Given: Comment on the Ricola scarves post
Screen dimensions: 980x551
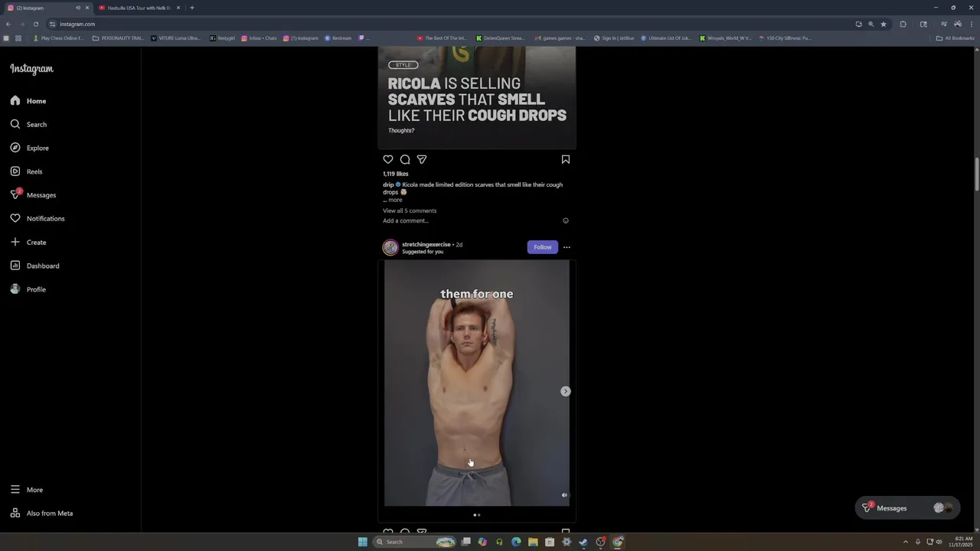Looking at the screenshot, I should click(x=405, y=159).
